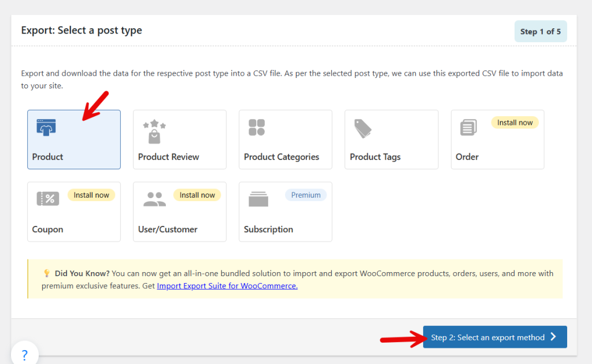Click the Order documents icon
Viewport: 592px width, 364px height.
tap(468, 127)
